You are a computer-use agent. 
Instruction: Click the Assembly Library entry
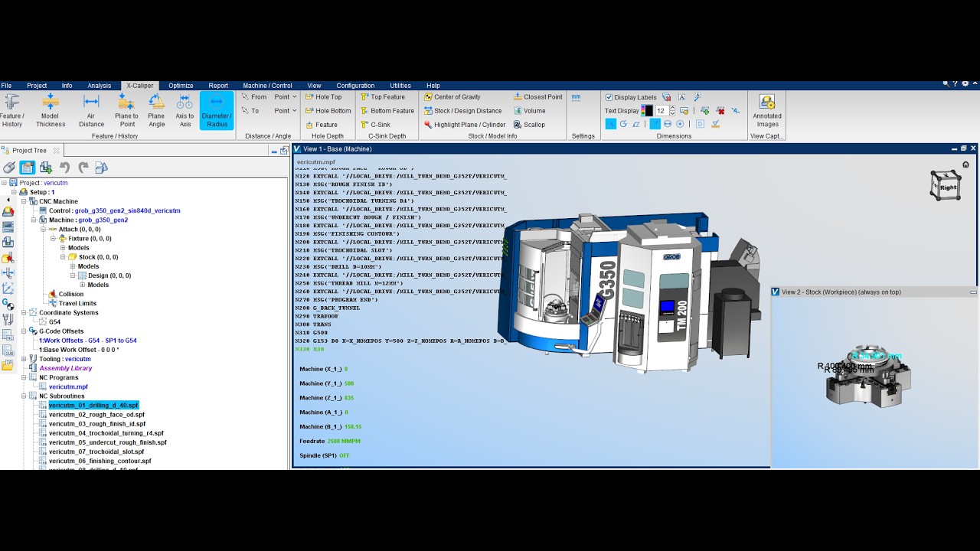point(66,368)
